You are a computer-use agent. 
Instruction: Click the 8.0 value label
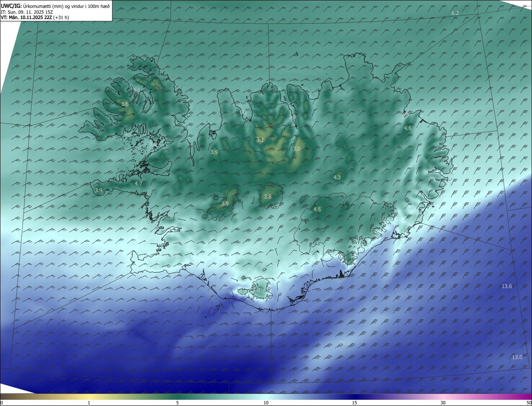click(x=153, y=144)
